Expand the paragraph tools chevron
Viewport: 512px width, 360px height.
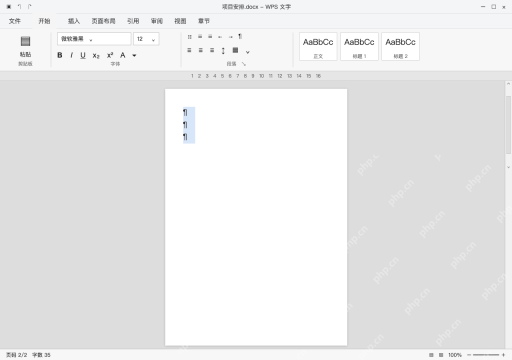point(248,52)
